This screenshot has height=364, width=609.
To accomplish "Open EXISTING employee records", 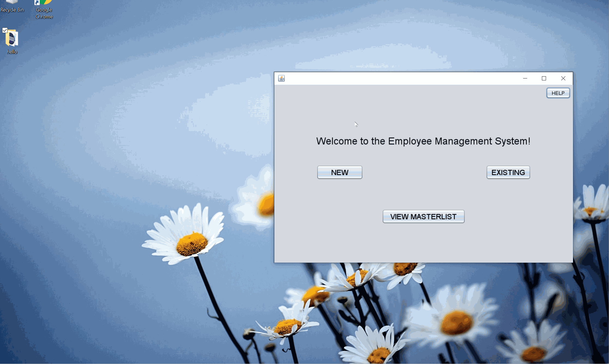I will pyautogui.click(x=508, y=172).
